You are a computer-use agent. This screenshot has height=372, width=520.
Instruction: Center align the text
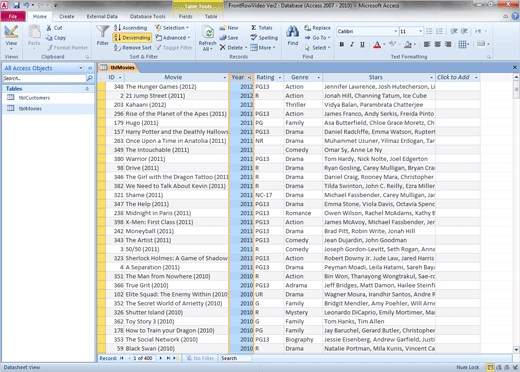[438, 44]
